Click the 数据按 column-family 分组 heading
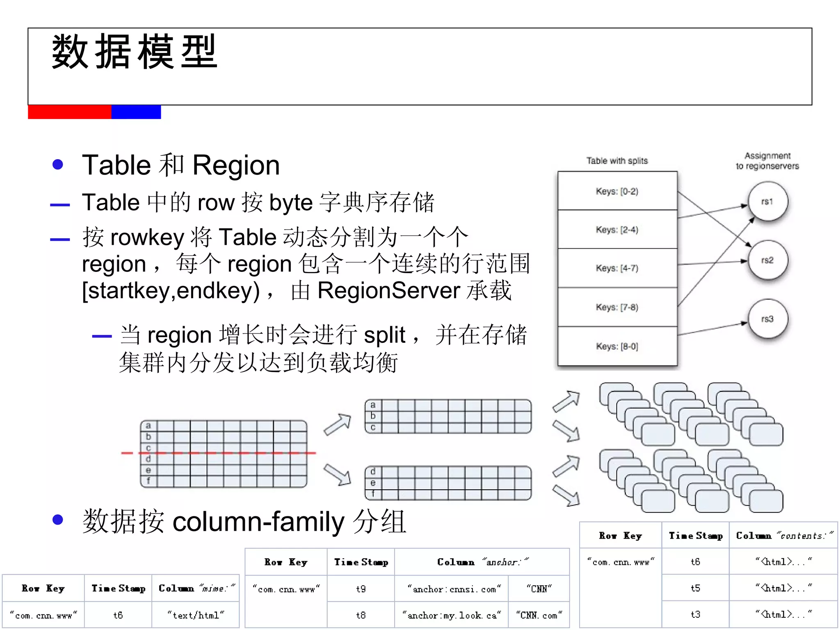The width and height of the screenshot is (840, 630). coord(244,521)
